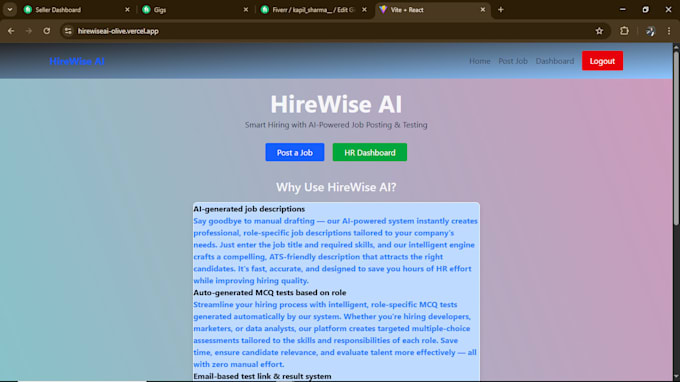Open the Dashboard nav link
Screen dimensions: 680x382
pos(555,61)
